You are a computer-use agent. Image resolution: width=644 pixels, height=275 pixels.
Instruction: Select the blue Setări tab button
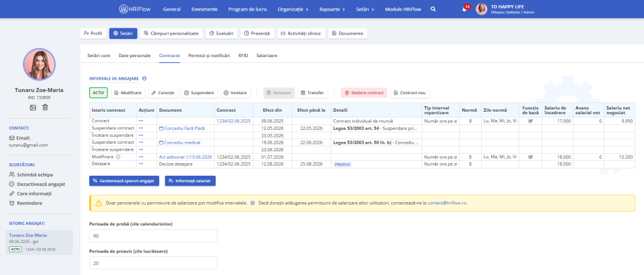pos(123,34)
